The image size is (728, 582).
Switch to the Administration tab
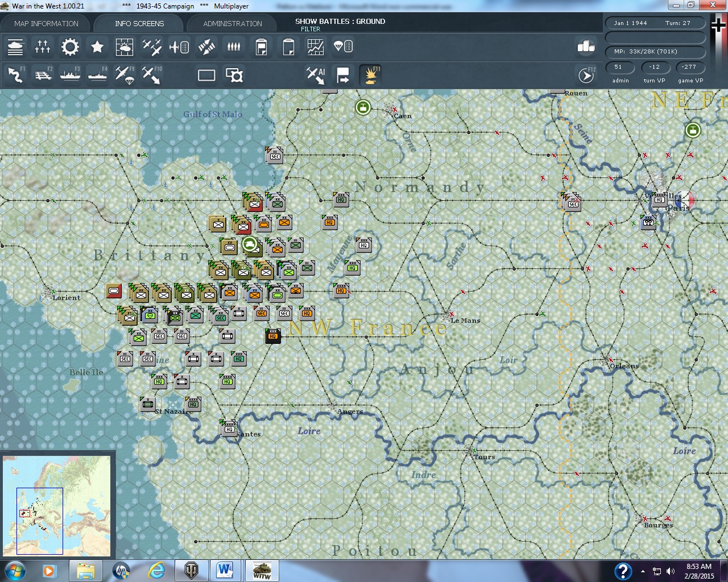click(x=233, y=23)
